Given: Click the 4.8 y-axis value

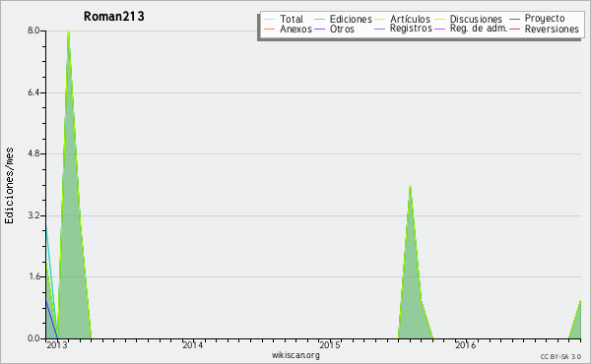Looking at the screenshot, I should (33, 153).
